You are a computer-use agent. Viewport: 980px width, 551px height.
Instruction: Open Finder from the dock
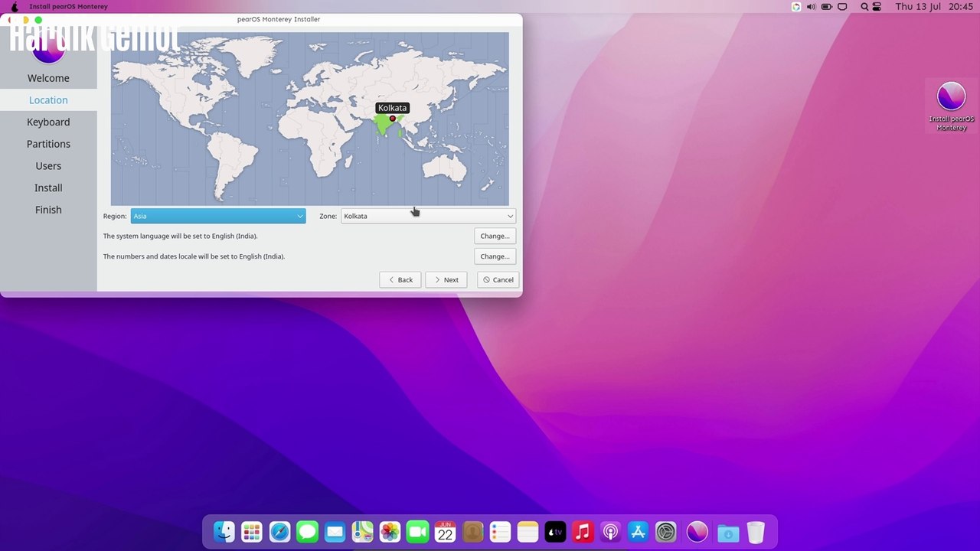tap(224, 531)
